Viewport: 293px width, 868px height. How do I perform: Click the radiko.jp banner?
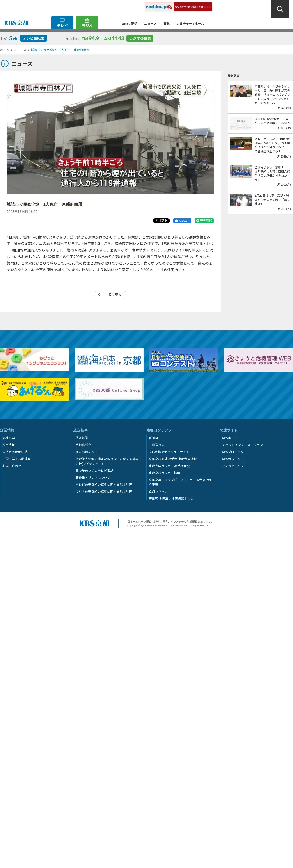click(178, 7)
